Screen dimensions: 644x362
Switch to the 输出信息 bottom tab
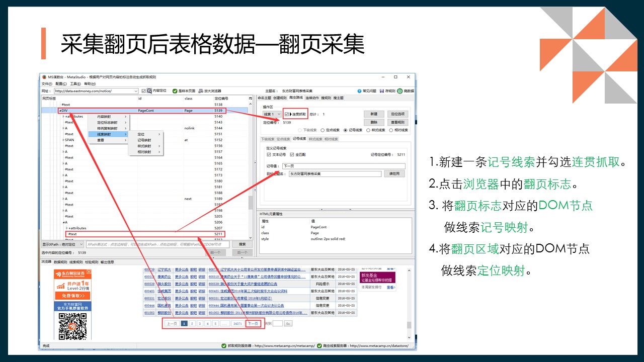click(x=107, y=262)
